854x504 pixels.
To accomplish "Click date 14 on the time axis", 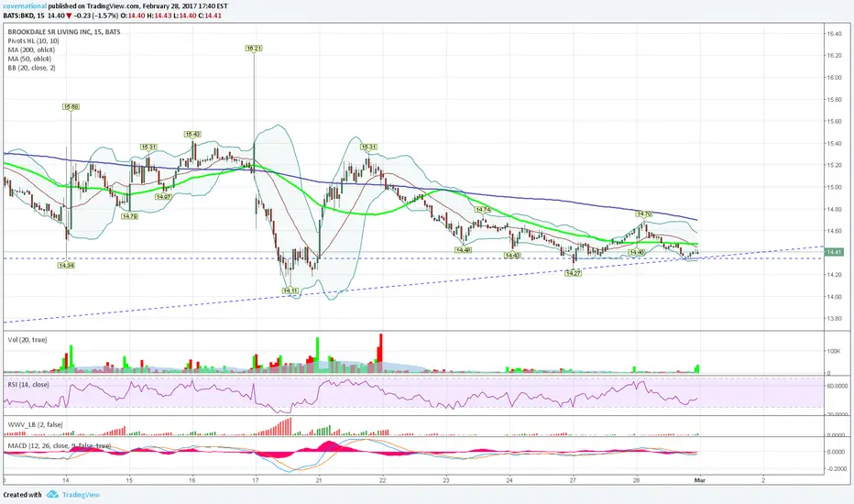I will point(65,480).
